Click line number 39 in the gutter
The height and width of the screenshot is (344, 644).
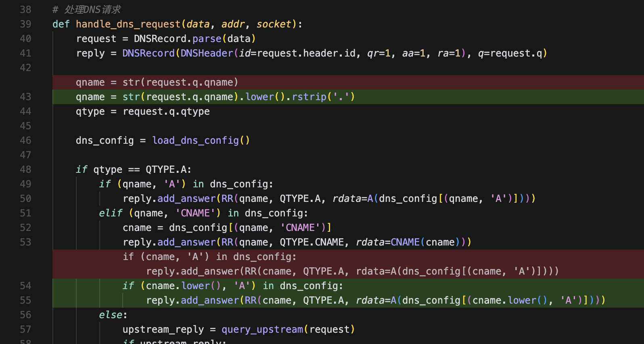25,24
